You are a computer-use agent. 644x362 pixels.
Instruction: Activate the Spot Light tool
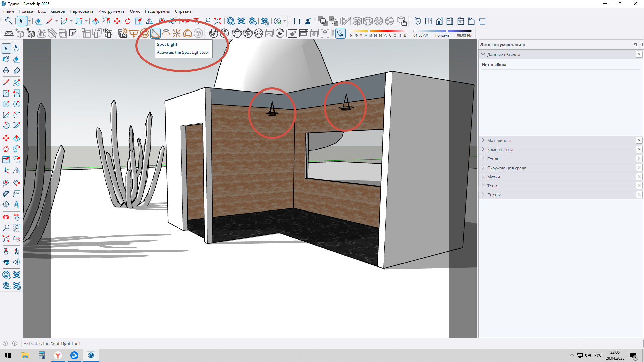click(155, 33)
